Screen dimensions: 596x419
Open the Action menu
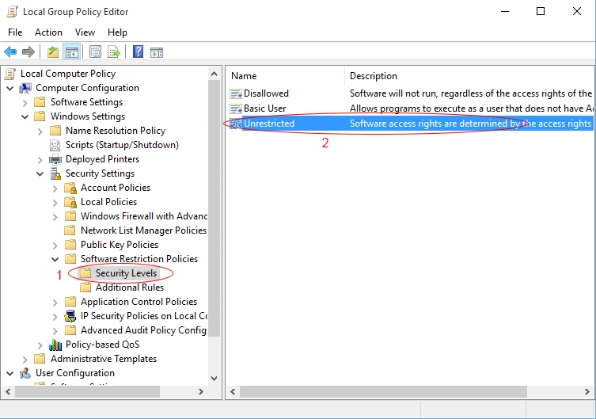tap(48, 32)
